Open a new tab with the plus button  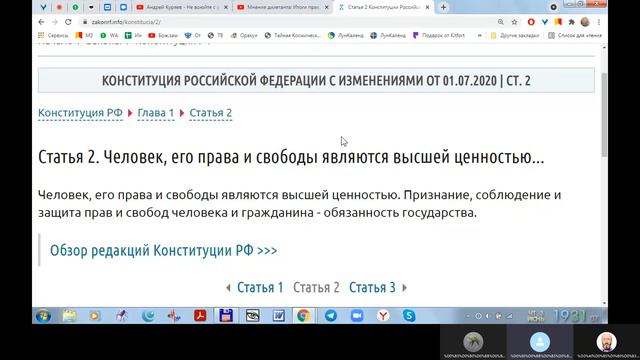(x=443, y=7)
